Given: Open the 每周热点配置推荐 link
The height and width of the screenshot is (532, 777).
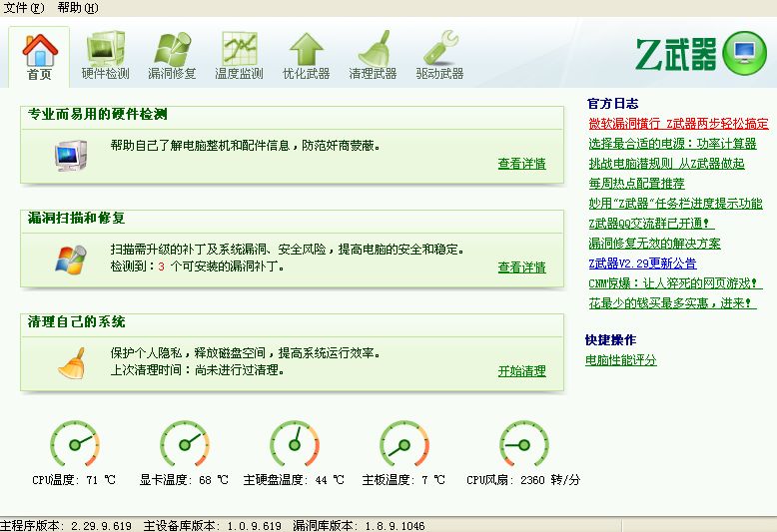Looking at the screenshot, I should pos(636,184).
